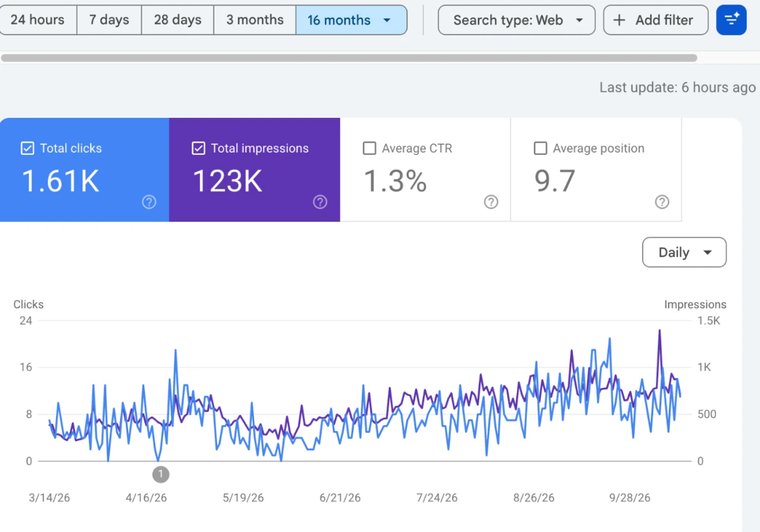Click the help icon on Total clicks card
The height and width of the screenshot is (532, 760).
tap(149, 202)
